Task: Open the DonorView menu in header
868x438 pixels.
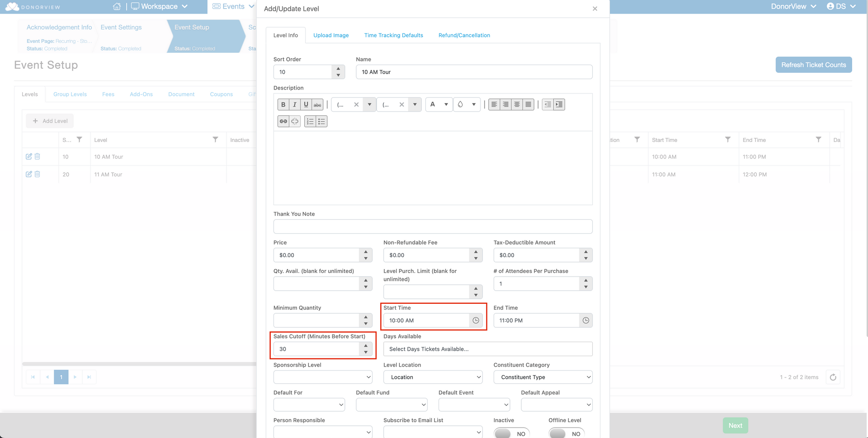Action: click(793, 6)
